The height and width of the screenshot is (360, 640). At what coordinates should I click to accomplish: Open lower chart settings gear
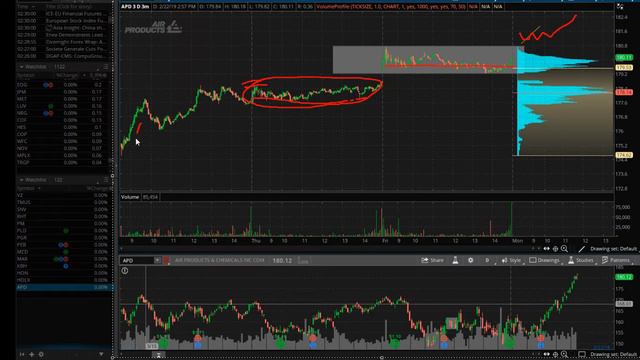[x=471, y=260]
